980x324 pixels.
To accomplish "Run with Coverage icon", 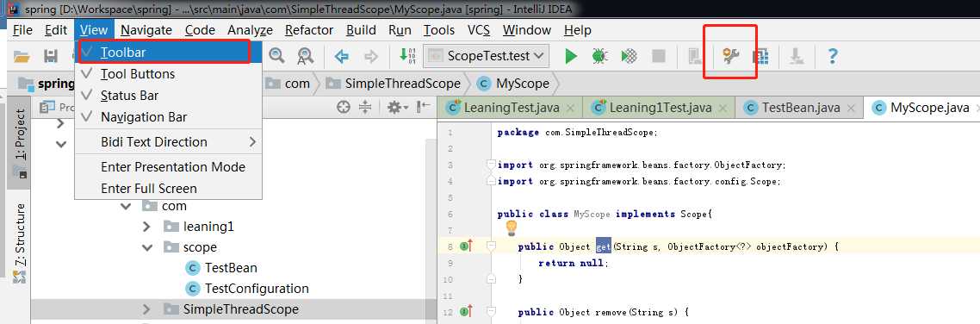I will coord(629,56).
